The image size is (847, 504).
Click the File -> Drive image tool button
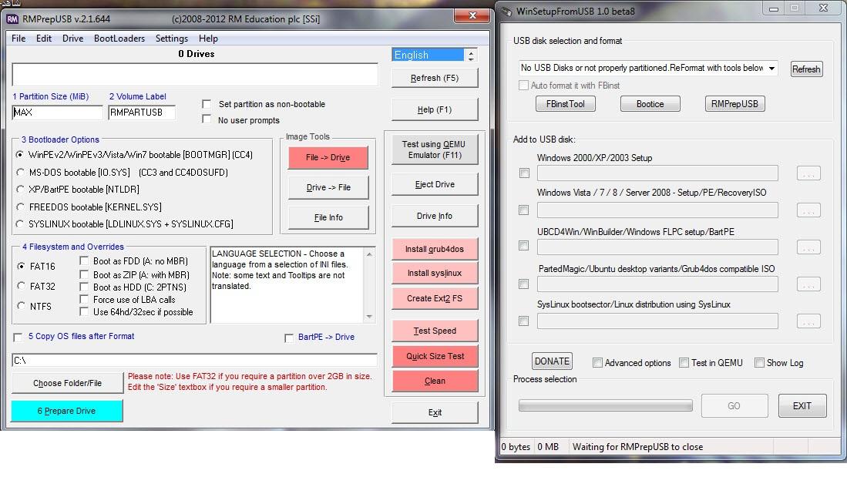click(x=328, y=158)
